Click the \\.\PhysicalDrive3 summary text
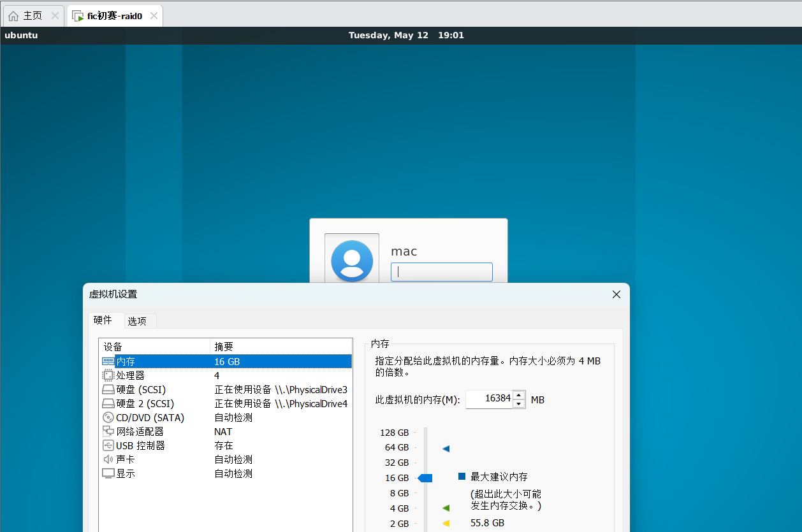The image size is (802, 532). coord(311,389)
